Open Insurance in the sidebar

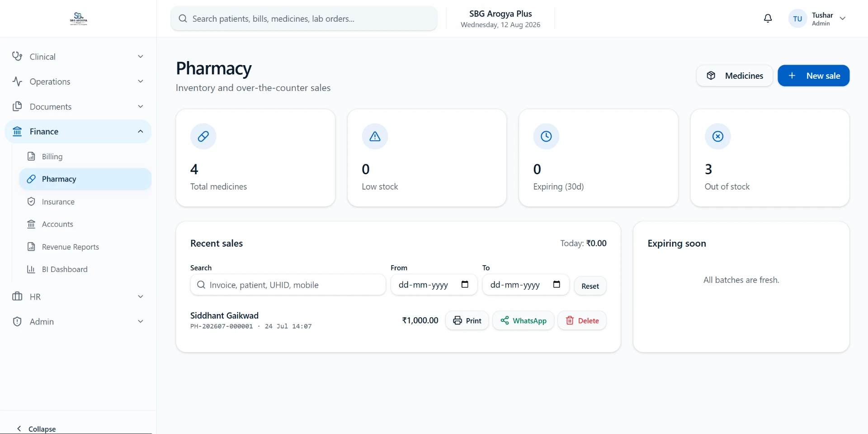click(85, 202)
